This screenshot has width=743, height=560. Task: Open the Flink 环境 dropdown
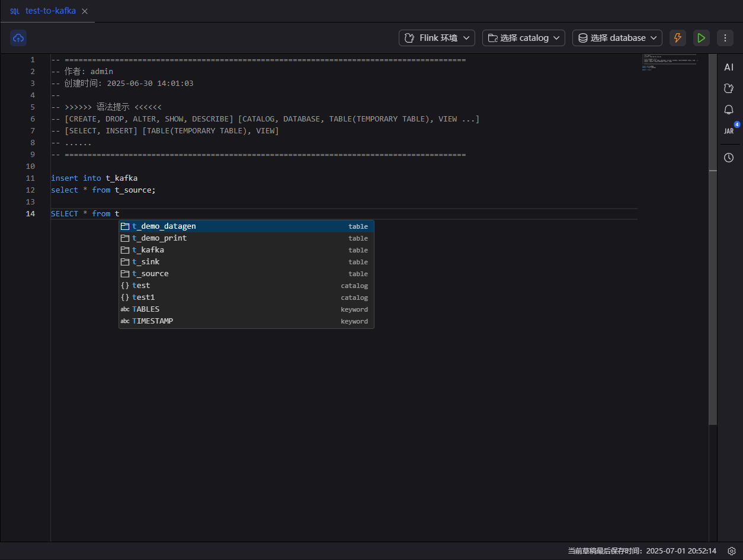tap(437, 38)
